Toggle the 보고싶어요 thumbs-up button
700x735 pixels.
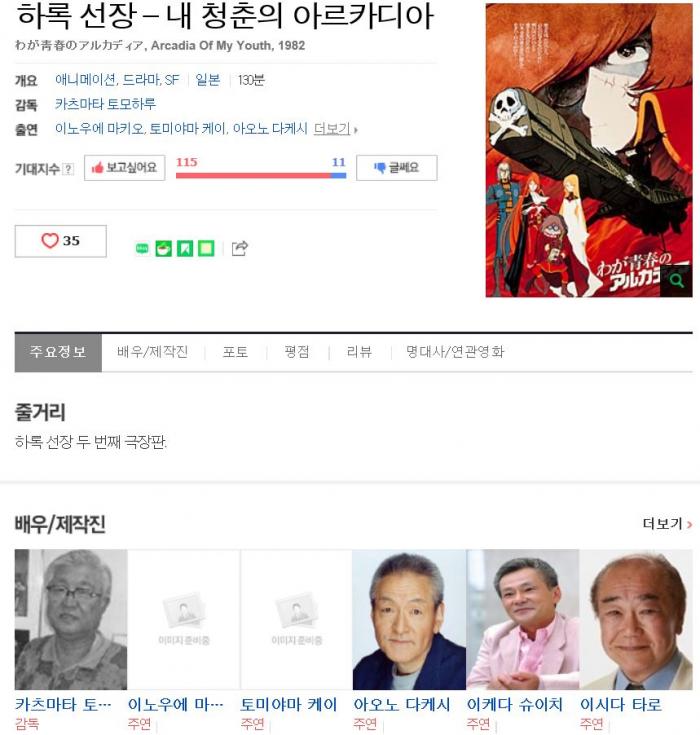pyautogui.click(x=125, y=168)
